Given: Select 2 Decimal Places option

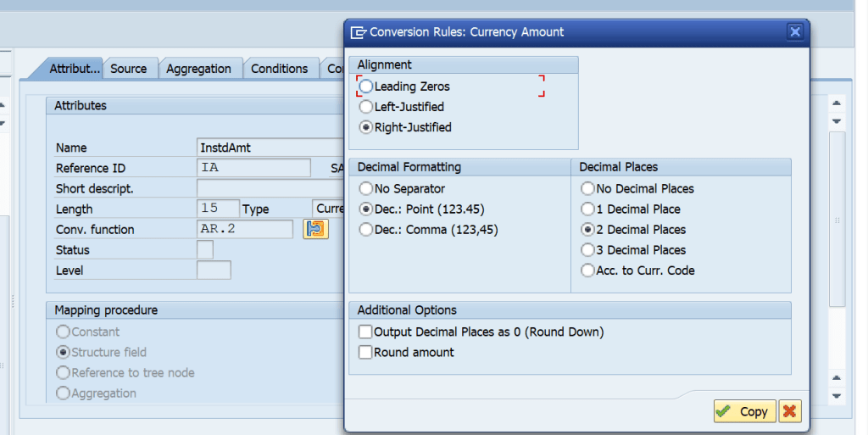Looking at the screenshot, I should pos(587,230).
